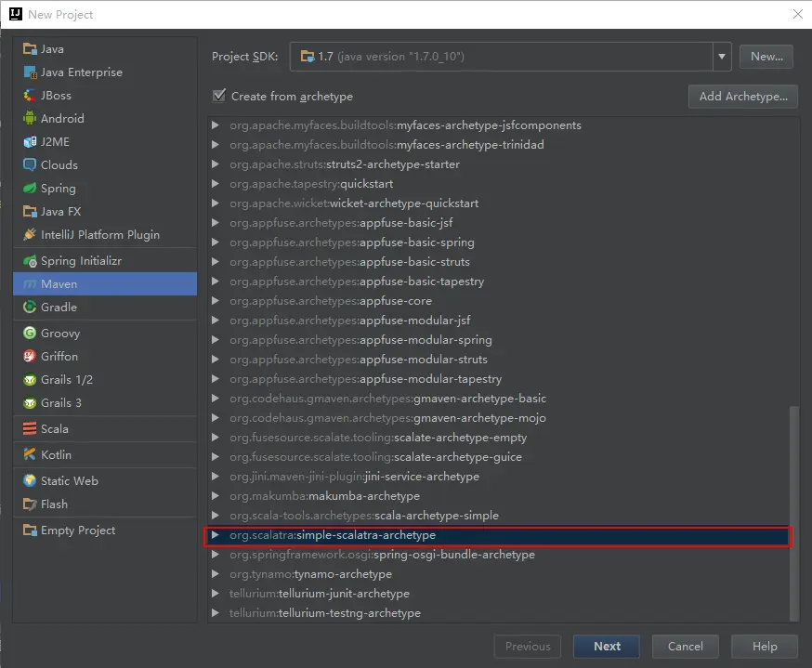Click the IntelliJ Platform Plugin icon
Screen dimensions: 812x668
(x=30, y=235)
